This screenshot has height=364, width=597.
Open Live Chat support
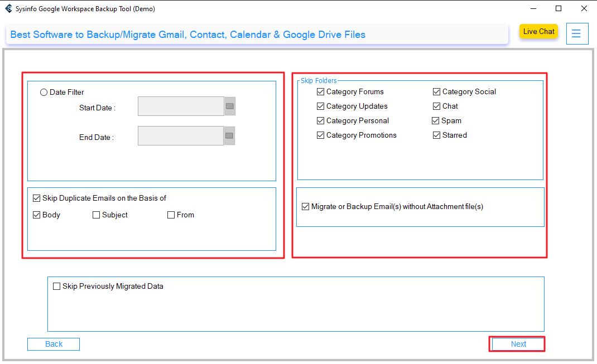[x=538, y=32]
